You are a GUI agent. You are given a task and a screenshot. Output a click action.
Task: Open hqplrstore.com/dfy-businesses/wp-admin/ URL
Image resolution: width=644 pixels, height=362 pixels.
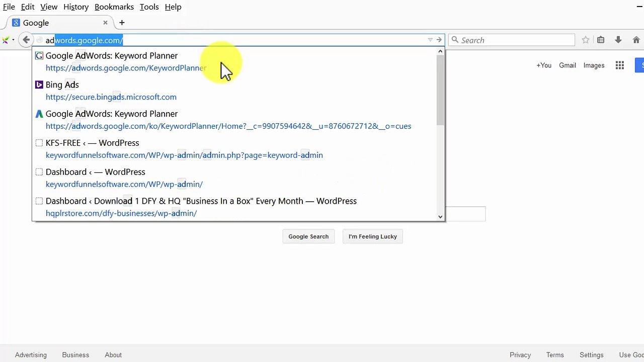121,214
